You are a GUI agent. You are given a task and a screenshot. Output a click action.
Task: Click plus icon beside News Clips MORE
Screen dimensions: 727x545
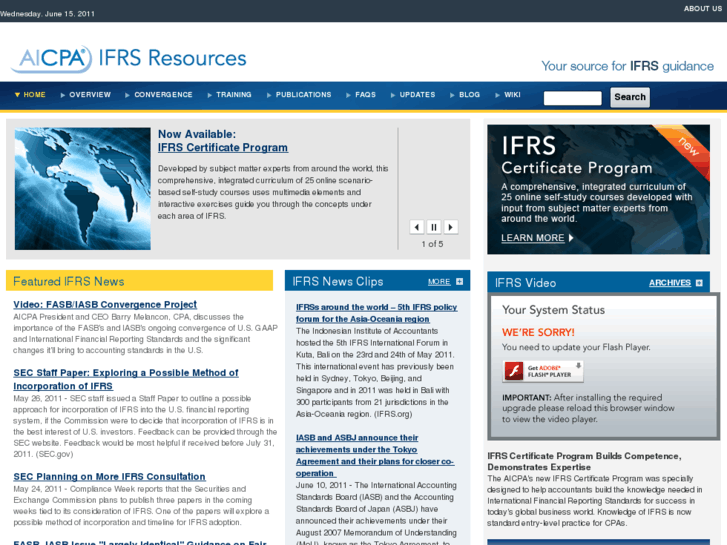coord(459,282)
